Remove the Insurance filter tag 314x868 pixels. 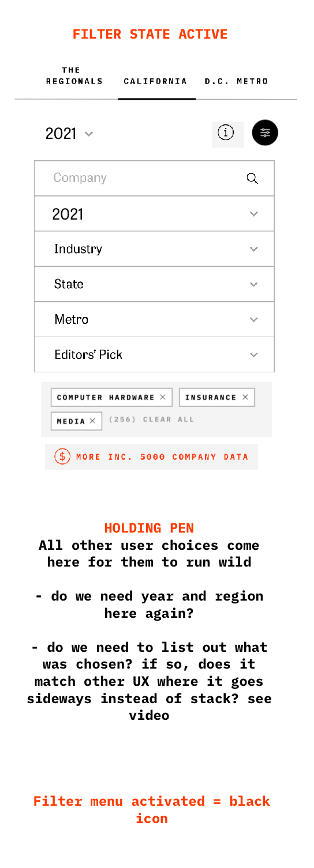(x=245, y=397)
